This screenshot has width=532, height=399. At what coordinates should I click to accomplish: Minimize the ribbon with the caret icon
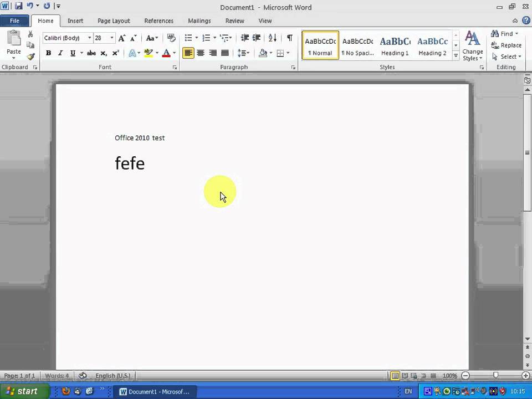(515, 21)
